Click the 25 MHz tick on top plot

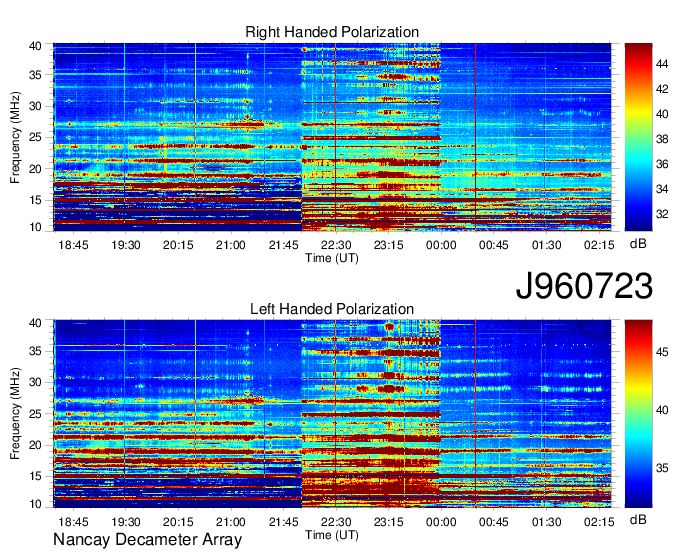tap(35, 137)
